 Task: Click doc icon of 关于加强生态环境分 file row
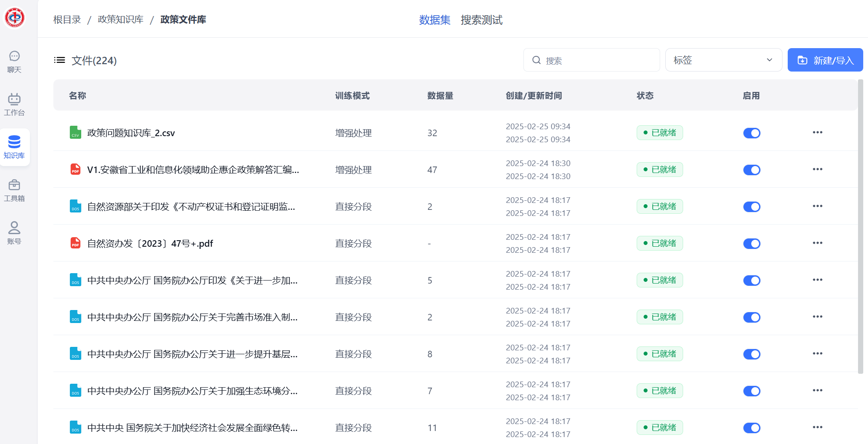pyautogui.click(x=76, y=391)
